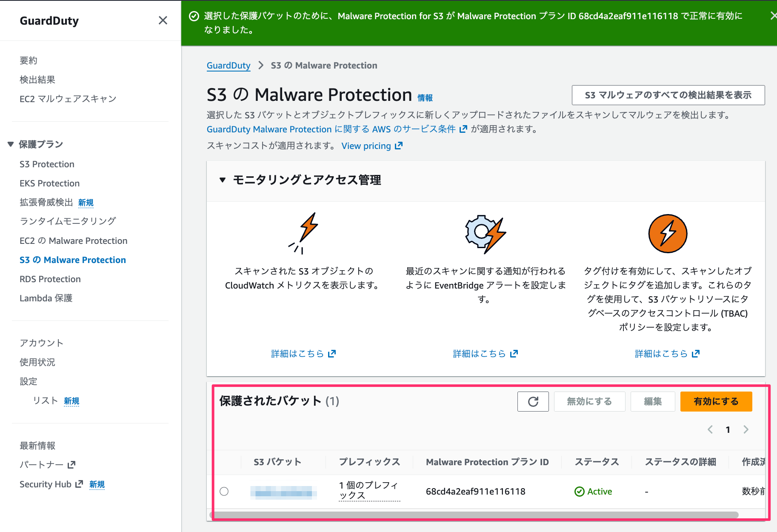Image resolution: width=777 pixels, height=532 pixels.
Task: Click the next page arrow in pagination
Action: point(746,429)
